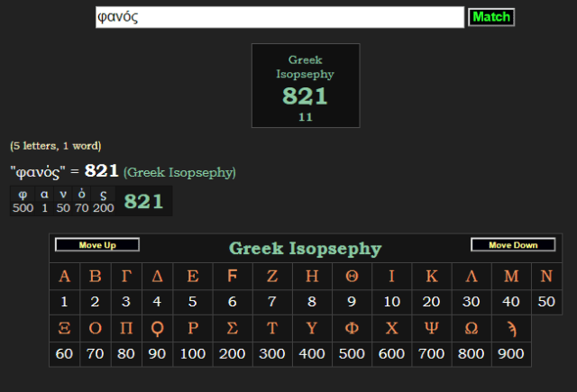Image resolution: width=577 pixels, height=392 pixels.
Task: Click the φ 500 breakdown cell
Action: 23,201
